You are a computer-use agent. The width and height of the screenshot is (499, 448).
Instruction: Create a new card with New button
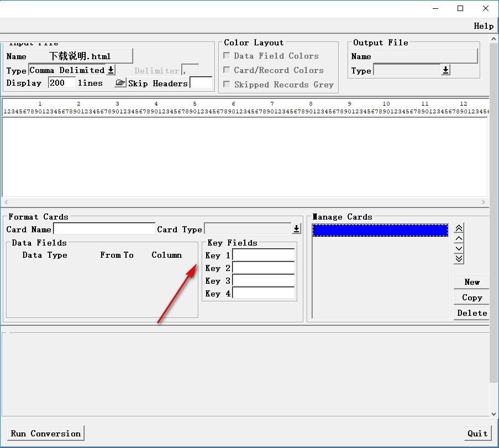[x=471, y=282]
